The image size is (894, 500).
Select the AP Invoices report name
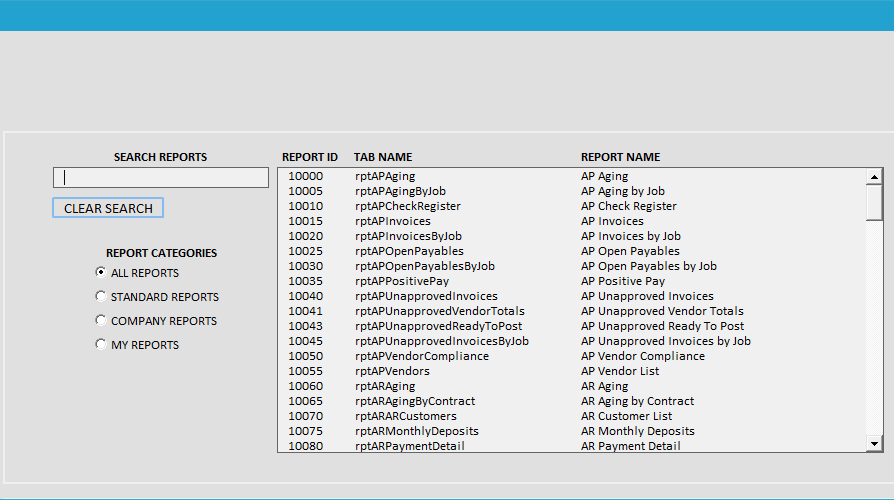point(612,221)
